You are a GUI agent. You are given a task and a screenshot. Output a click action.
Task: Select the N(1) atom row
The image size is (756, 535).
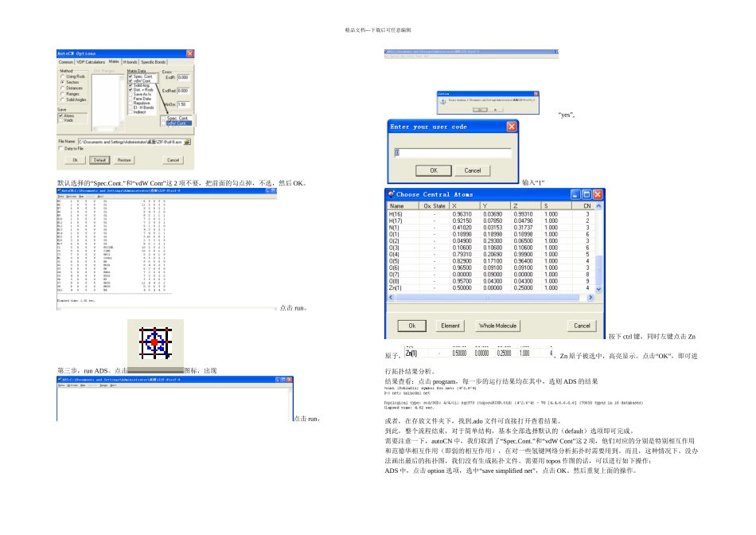pos(491,228)
